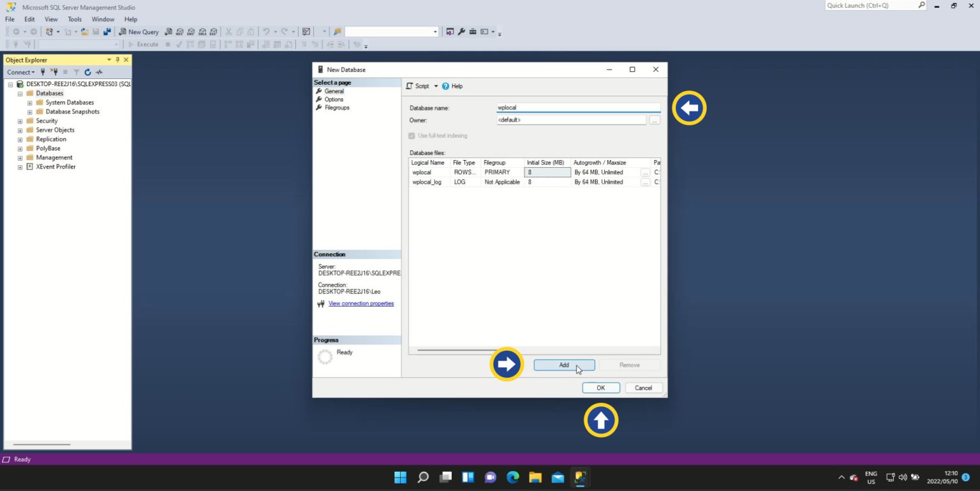Open the View menu
Image resolution: width=980 pixels, height=491 pixels.
point(50,18)
